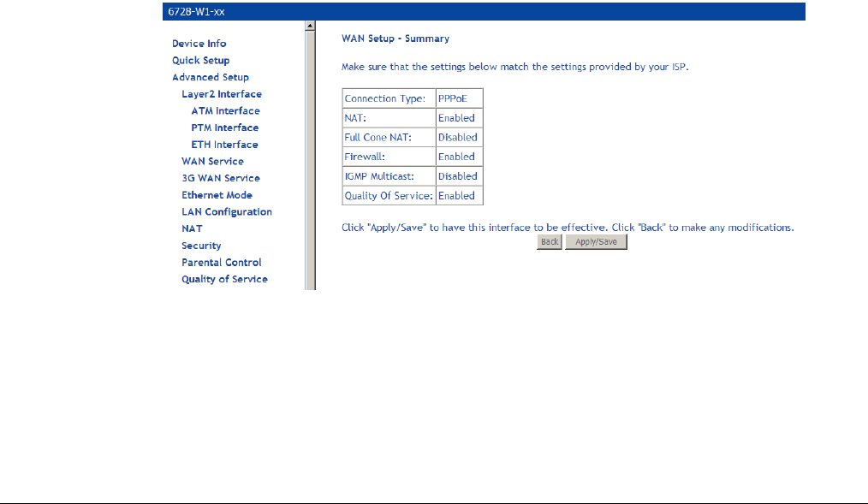
Task: Click the sidebar vertical scrollbar track
Action: pos(310,160)
